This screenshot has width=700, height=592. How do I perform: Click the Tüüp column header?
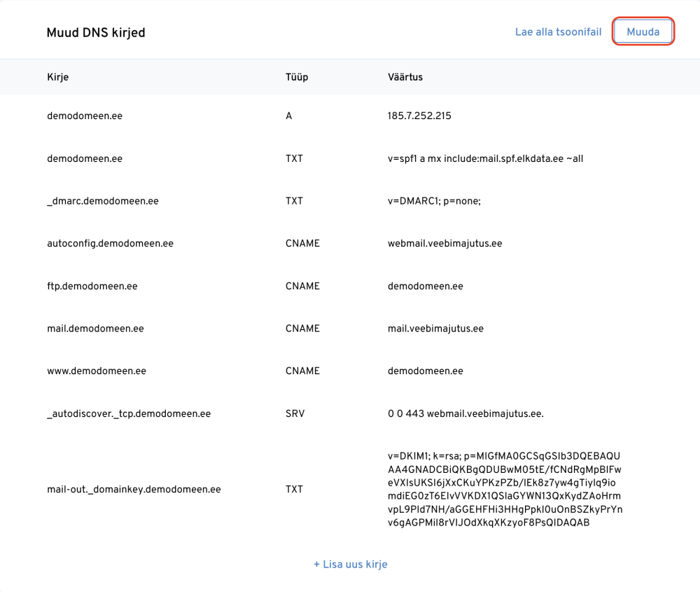click(x=297, y=76)
